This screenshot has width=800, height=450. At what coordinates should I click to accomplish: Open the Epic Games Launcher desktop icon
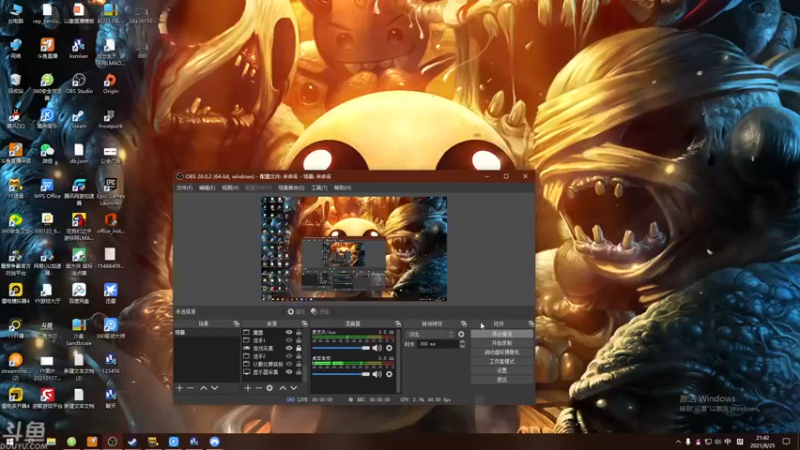pyautogui.click(x=110, y=191)
